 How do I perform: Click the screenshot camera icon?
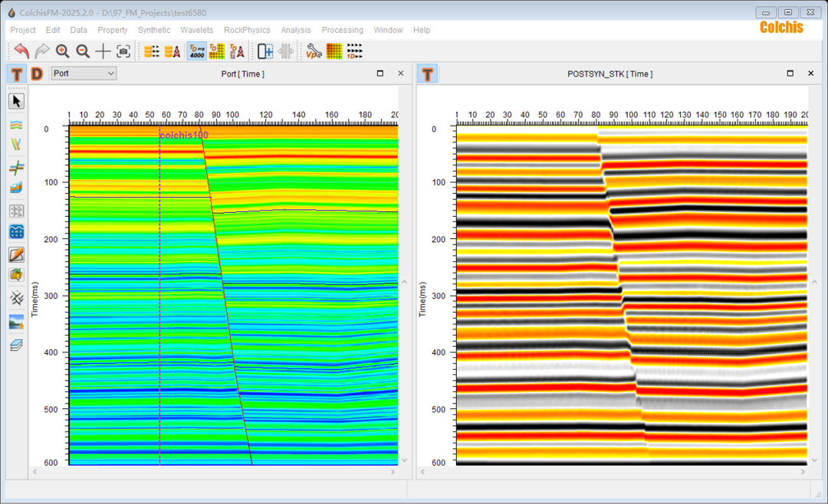(123, 51)
